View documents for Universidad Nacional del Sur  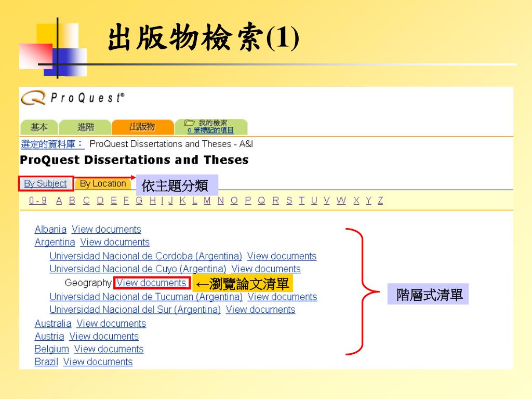click(x=261, y=310)
